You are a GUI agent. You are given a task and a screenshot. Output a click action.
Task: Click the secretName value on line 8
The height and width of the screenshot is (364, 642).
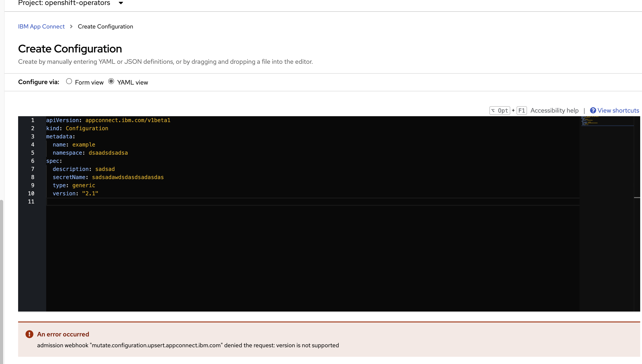tap(127, 177)
